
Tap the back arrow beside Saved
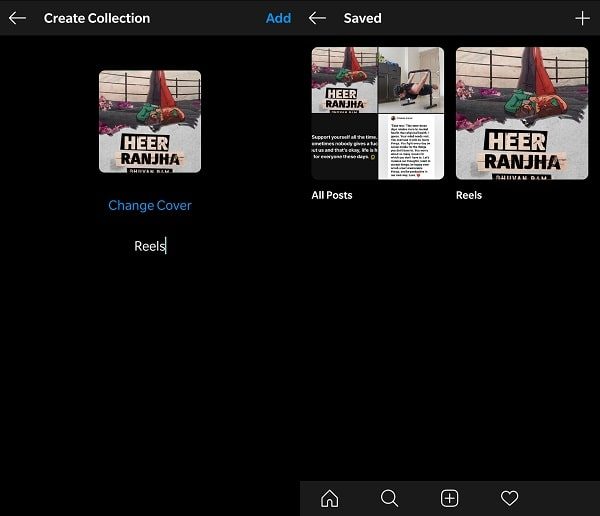coord(317,18)
